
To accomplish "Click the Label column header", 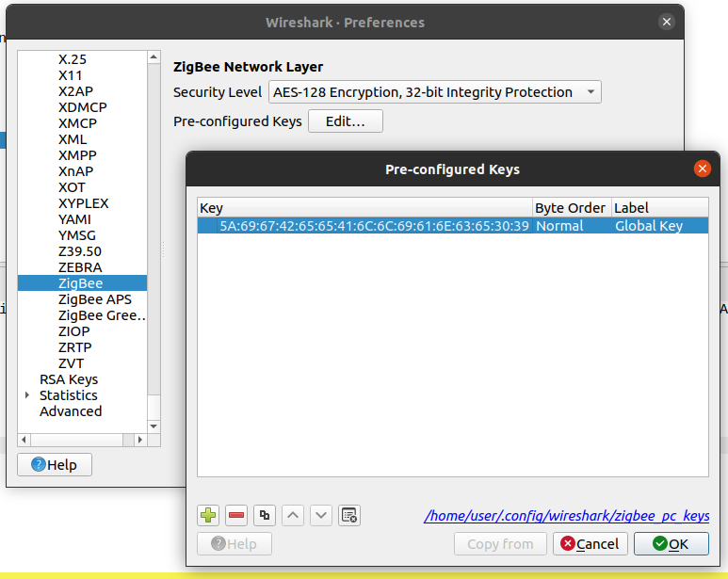I will tap(660, 208).
